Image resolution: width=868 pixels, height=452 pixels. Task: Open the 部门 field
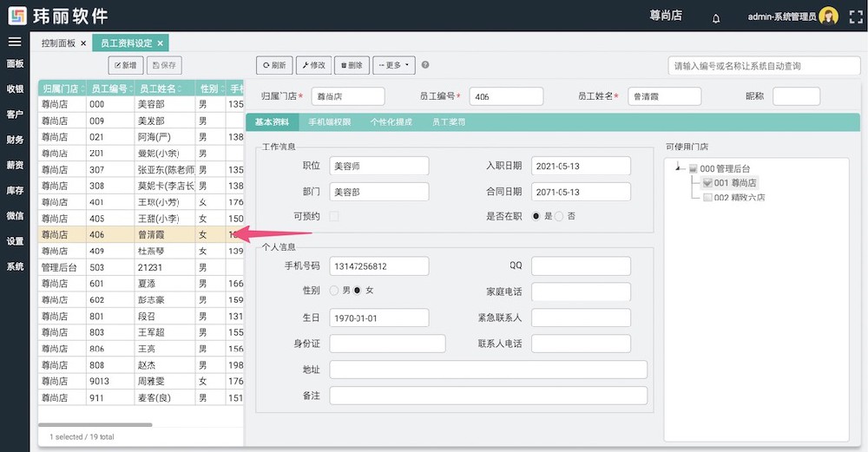click(379, 192)
